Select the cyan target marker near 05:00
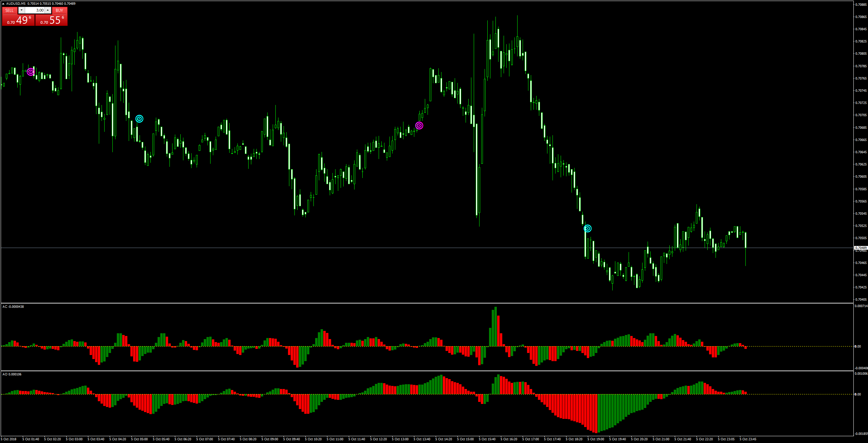The width and height of the screenshot is (868, 443). [139, 119]
